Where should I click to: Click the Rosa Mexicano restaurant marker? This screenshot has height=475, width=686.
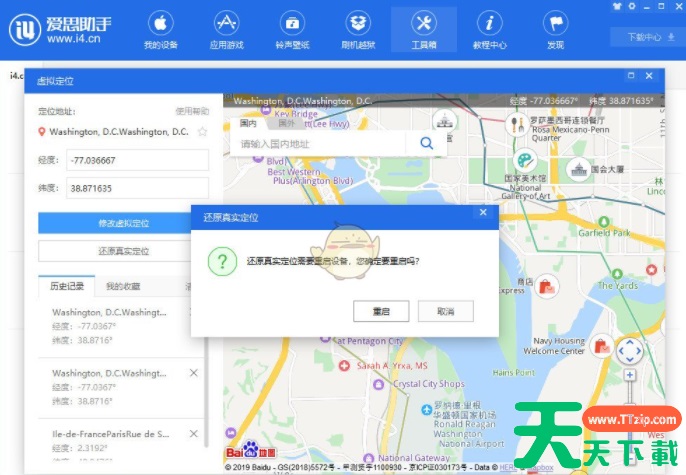517,124
